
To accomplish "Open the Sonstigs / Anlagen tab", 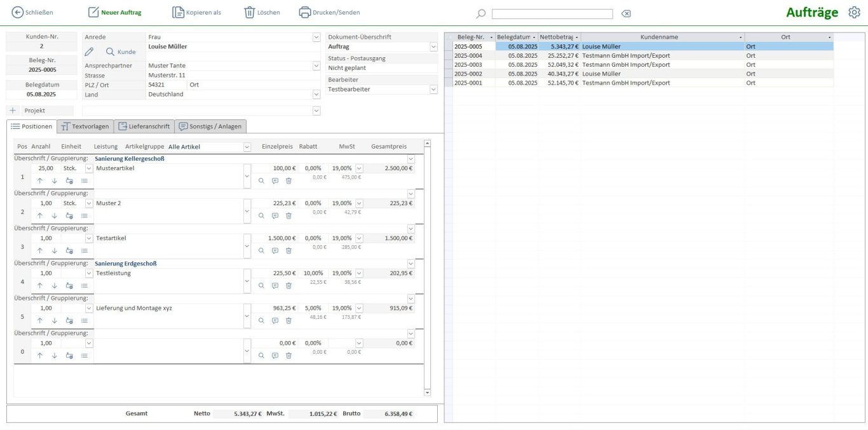I will point(210,126).
